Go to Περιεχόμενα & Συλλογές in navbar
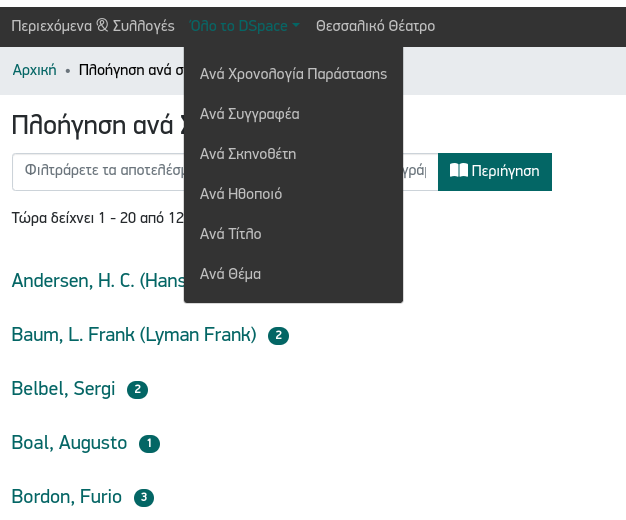This screenshot has height=520, width=626. 93,26
